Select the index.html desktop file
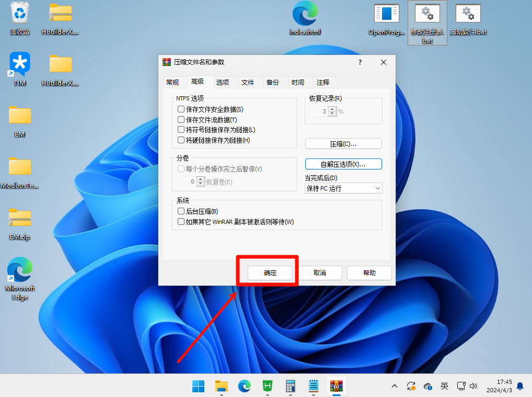This screenshot has width=532, height=397. click(305, 19)
